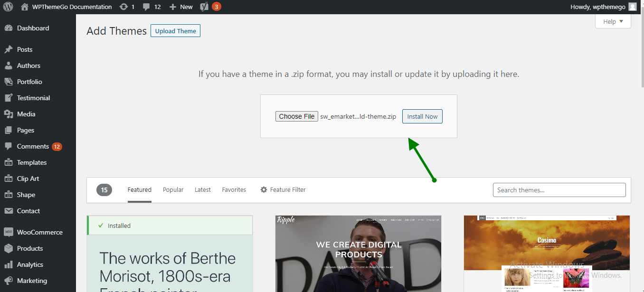
Task: Open the Dashboard menu in the sidebar
Action: [33, 28]
